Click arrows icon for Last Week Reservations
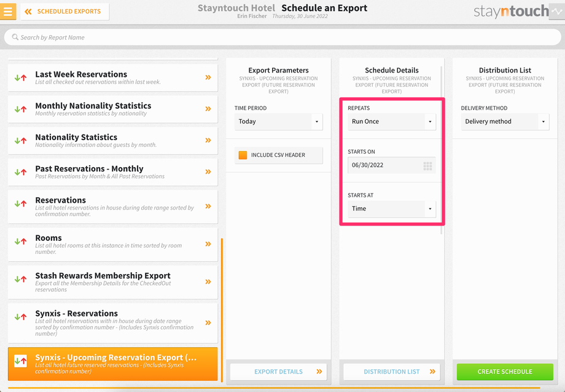The image size is (565, 392). tap(20, 77)
